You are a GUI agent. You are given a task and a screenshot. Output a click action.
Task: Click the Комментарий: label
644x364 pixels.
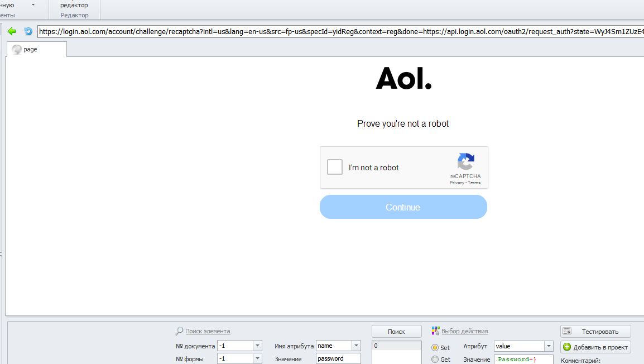(581, 361)
